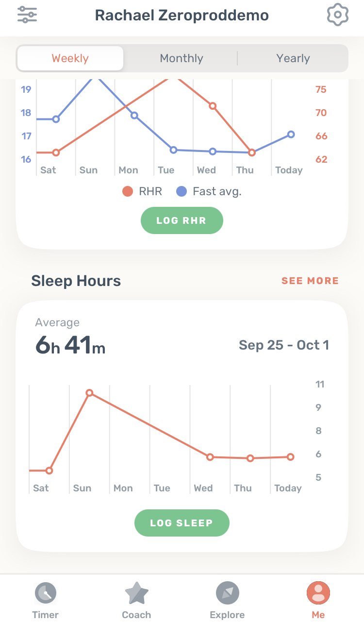The height and width of the screenshot is (622, 364).
Task: Tap the blue Fast avg. legend dot
Action: [182, 191]
